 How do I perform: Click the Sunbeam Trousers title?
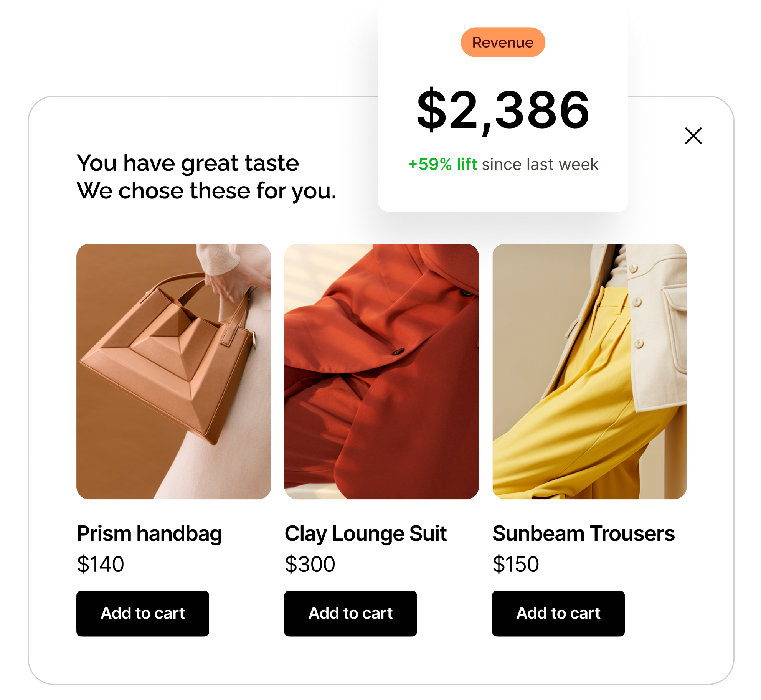583,533
